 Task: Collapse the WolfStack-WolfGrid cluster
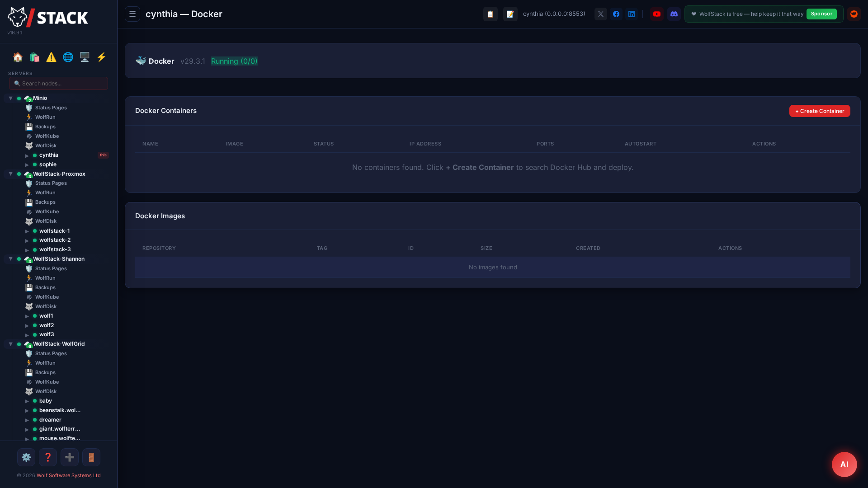pyautogui.click(x=10, y=344)
